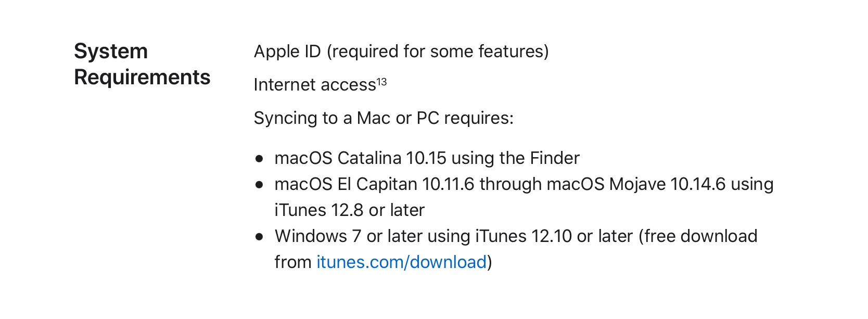This screenshot has height=319, width=868.
Task: Click the bullet dot before Windows 7
Action: coord(259,237)
